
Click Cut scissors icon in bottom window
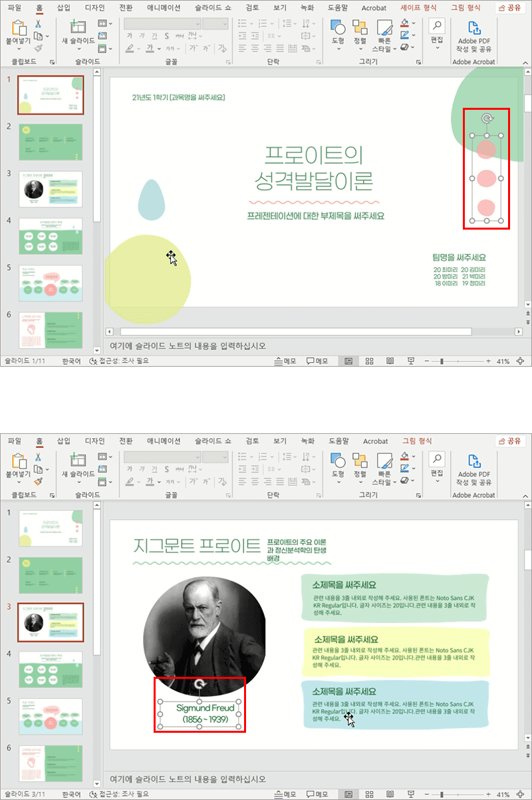tap(38, 457)
